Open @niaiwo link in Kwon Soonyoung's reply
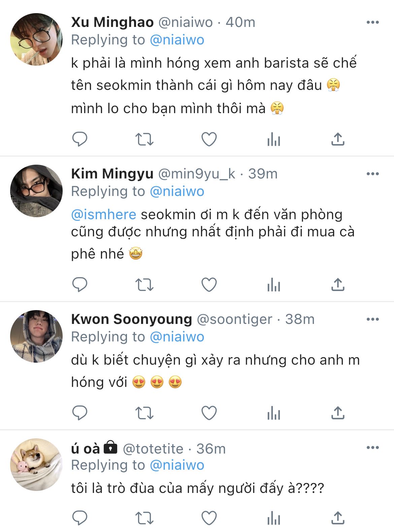This screenshot has height=532, width=394. click(x=177, y=337)
